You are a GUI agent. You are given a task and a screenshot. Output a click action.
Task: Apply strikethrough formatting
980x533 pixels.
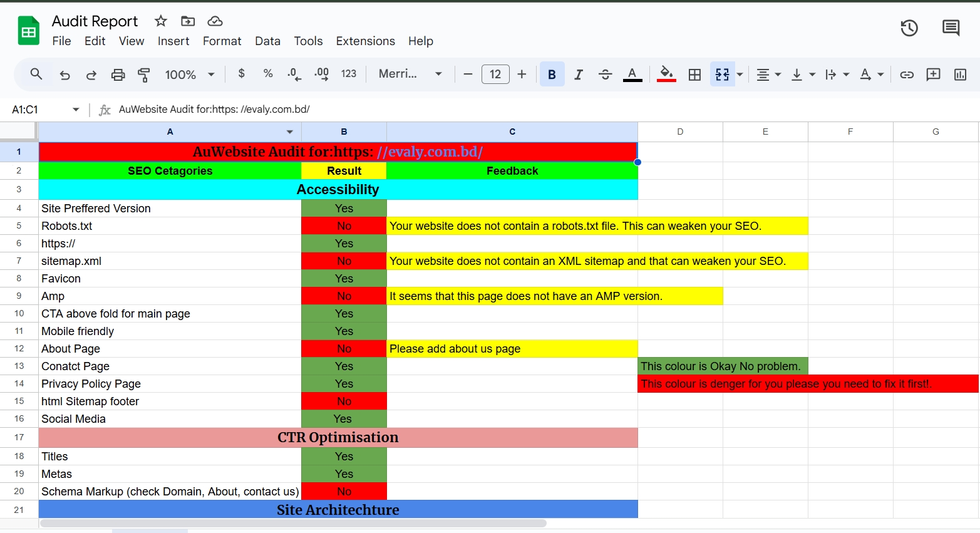[605, 74]
